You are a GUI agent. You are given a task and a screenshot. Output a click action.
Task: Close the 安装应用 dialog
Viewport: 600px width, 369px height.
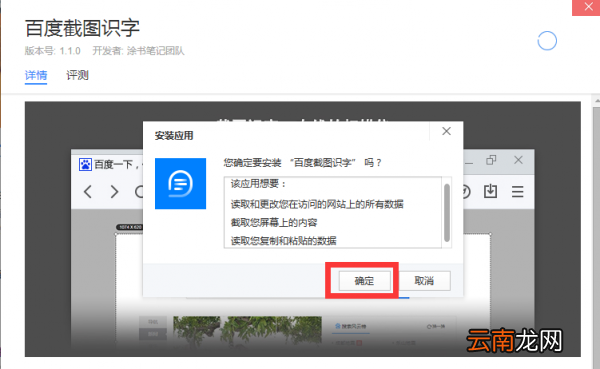tap(446, 131)
